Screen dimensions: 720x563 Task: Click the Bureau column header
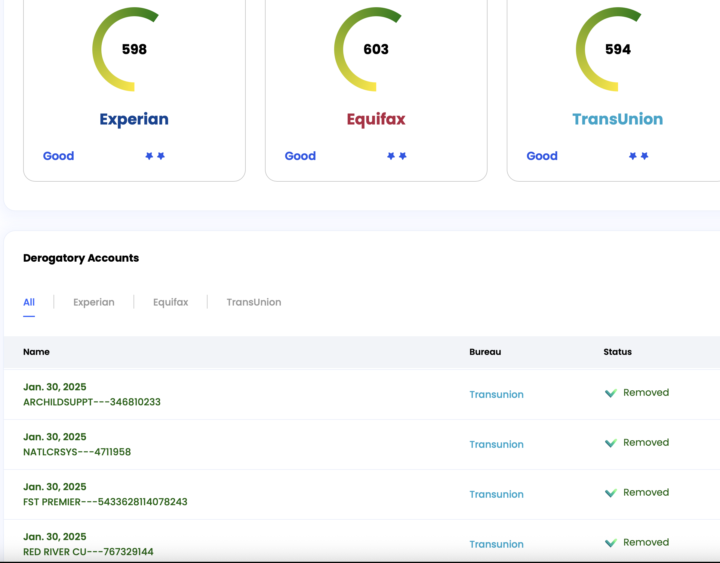point(485,352)
